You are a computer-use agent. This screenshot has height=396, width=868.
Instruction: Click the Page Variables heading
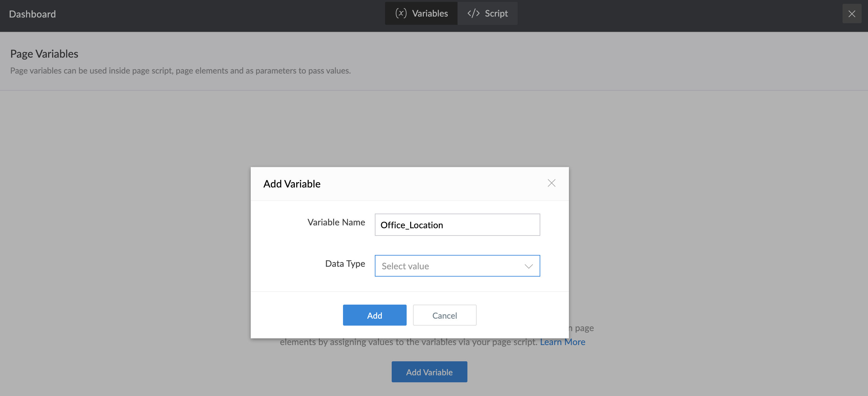tap(44, 54)
